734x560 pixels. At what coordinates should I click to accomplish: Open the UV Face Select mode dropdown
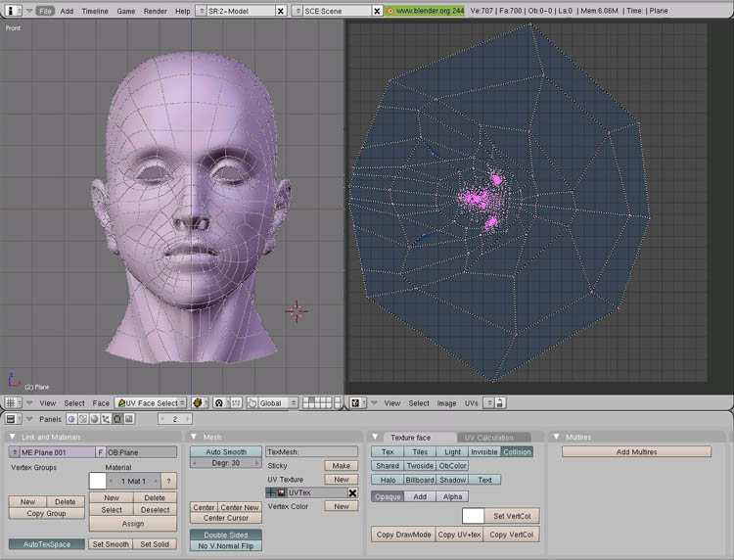152,402
